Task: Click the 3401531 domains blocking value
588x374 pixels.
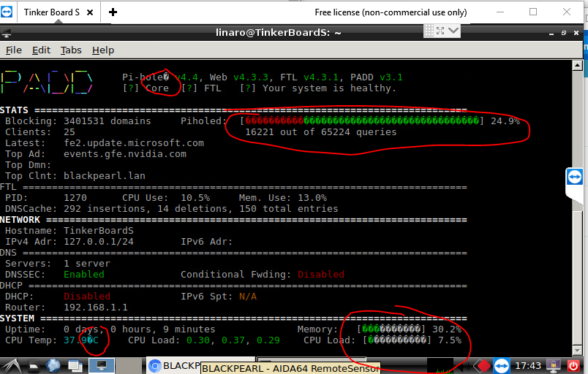Action: [x=108, y=121]
